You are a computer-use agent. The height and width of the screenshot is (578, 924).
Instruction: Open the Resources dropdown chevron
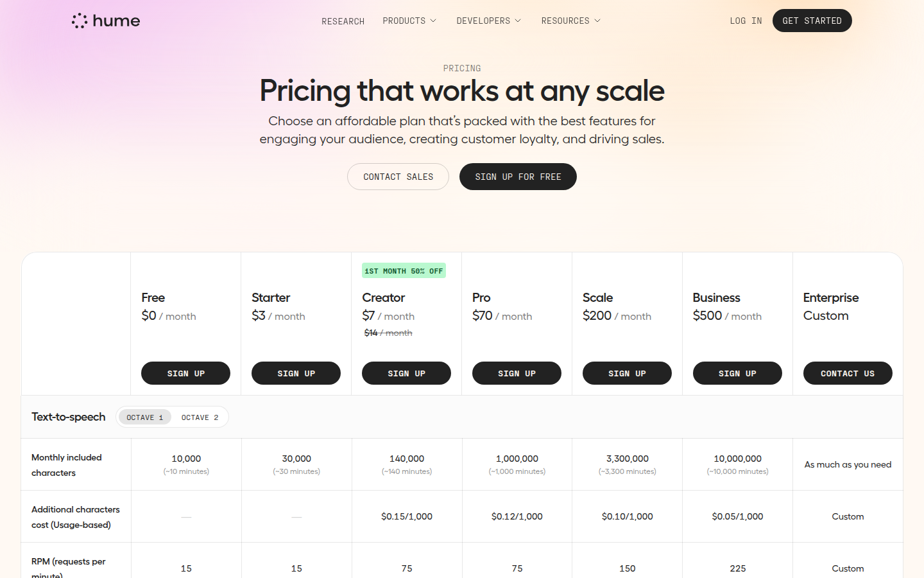(x=597, y=21)
